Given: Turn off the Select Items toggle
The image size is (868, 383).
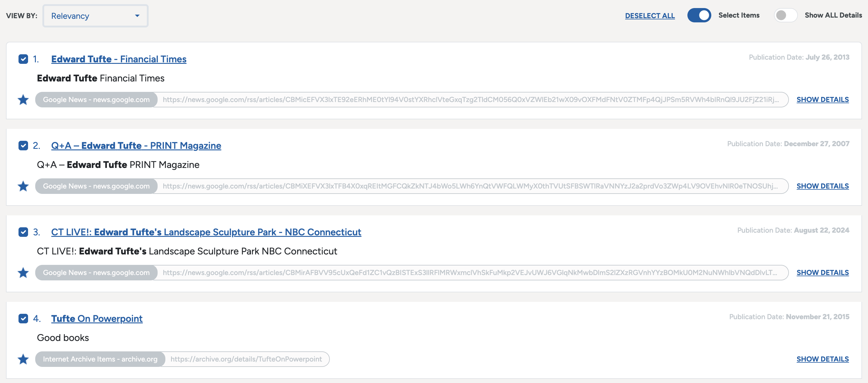Looking at the screenshot, I should click(x=699, y=16).
